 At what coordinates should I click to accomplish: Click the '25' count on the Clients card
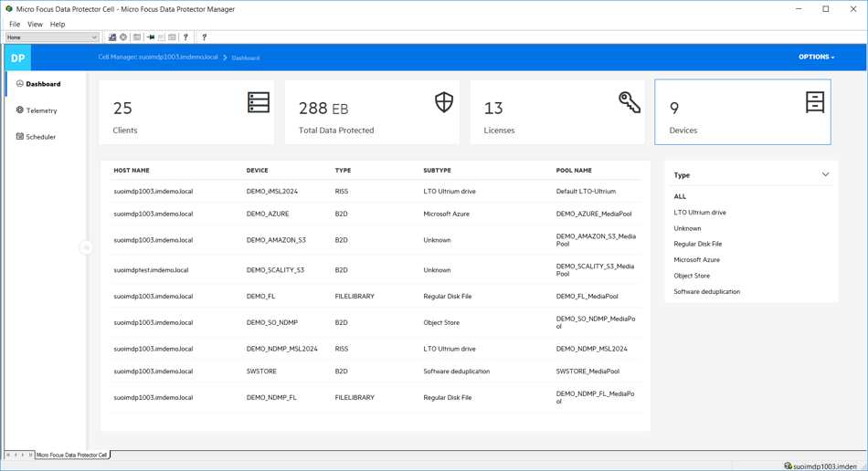(x=122, y=108)
